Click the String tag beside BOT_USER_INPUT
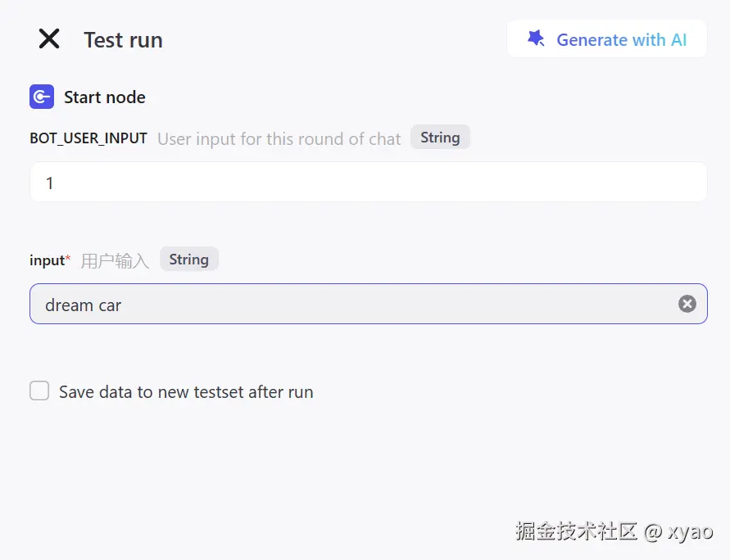The image size is (730, 560). tap(440, 137)
